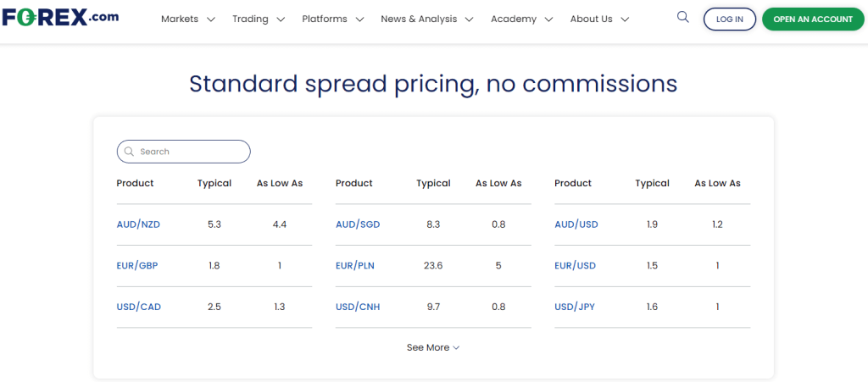The width and height of the screenshot is (868, 382).
Task: Select the 2.5 typical spread for USD/CAD
Action: click(x=214, y=307)
